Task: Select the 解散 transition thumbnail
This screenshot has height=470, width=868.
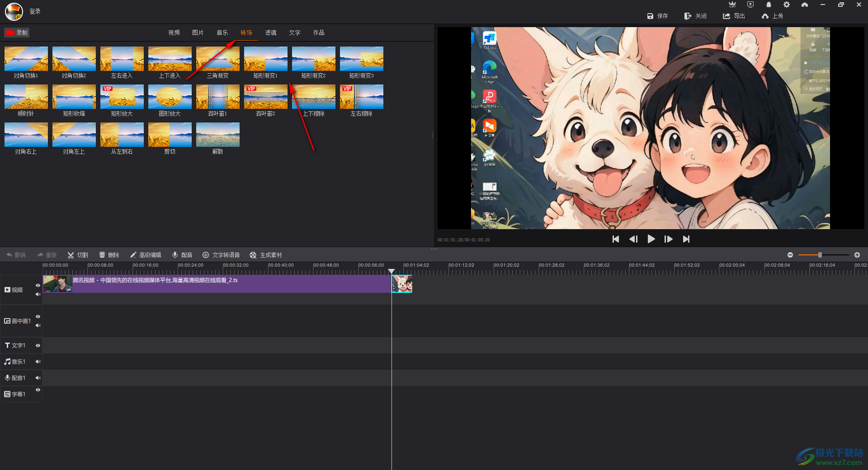Action: pyautogui.click(x=218, y=135)
